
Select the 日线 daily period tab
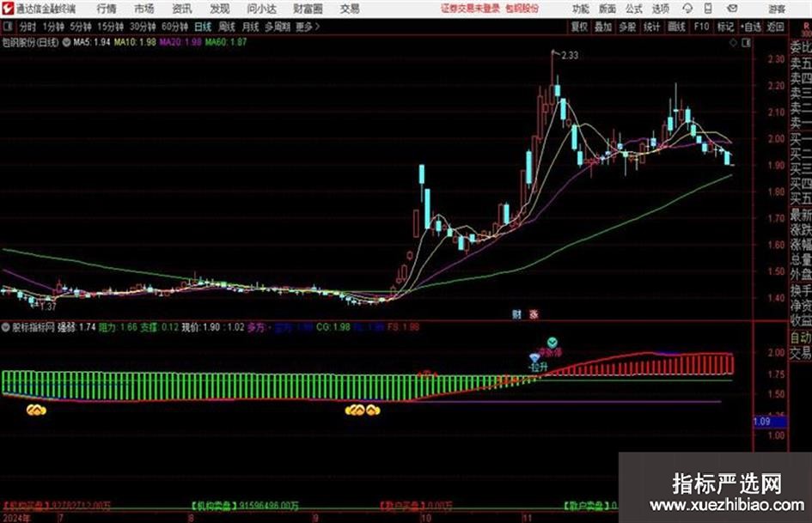click(203, 27)
